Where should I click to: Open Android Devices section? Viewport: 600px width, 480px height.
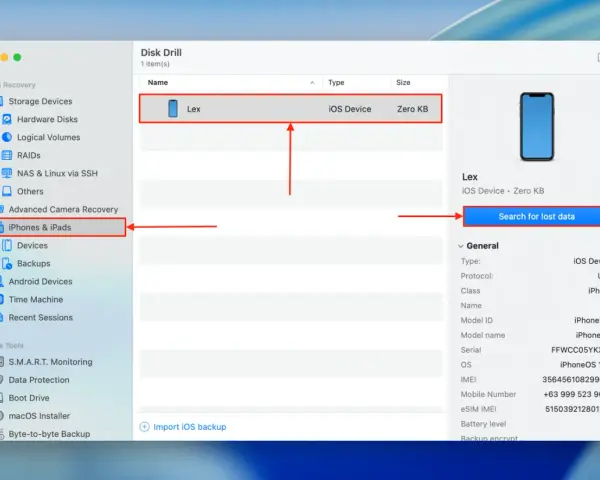pyautogui.click(x=40, y=281)
